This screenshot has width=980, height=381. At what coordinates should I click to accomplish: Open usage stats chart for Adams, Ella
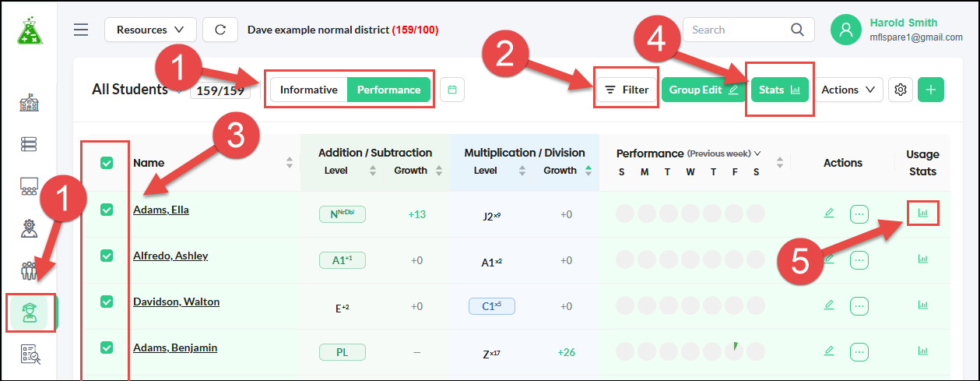tap(923, 213)
